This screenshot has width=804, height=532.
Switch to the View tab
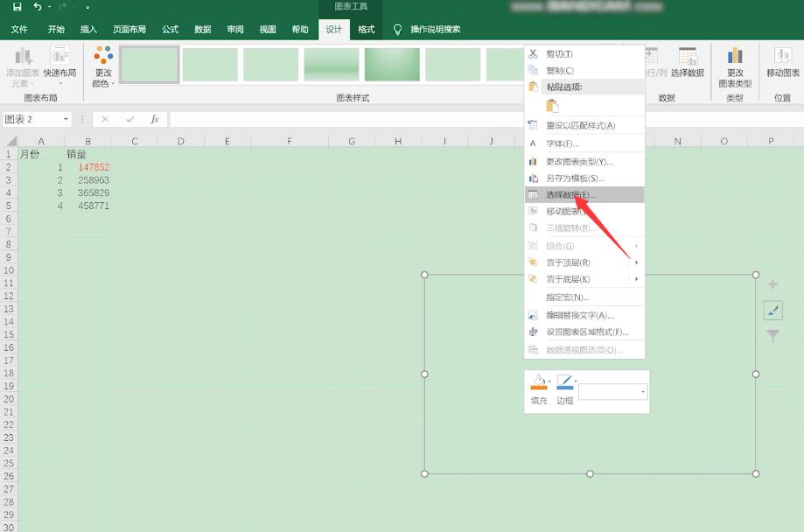click(x=268, y=29)
